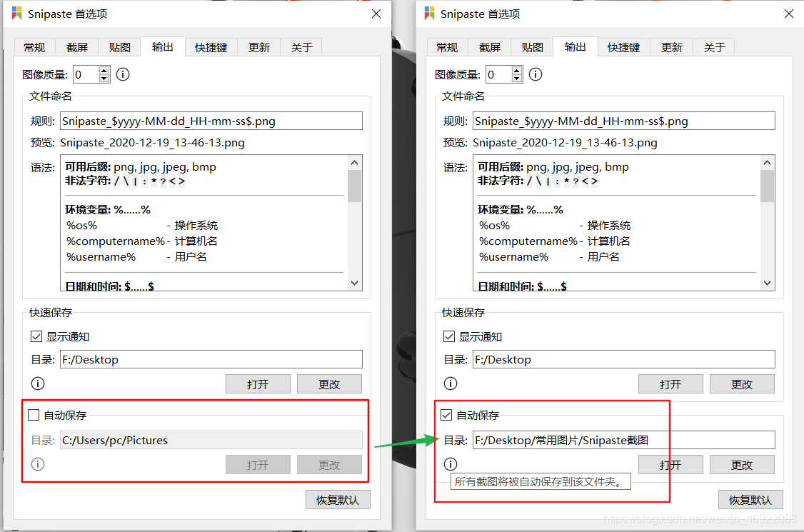Increase image quality value in right window
The width and height of the screenshot is (804, 532).
click(x=517, y=70)
